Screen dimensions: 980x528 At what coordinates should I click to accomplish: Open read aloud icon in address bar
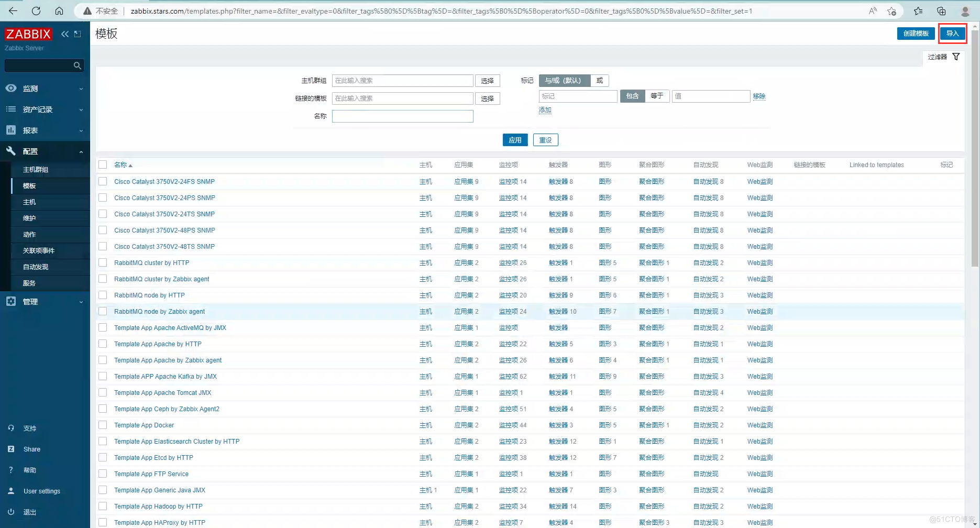[x=873, y=11]
